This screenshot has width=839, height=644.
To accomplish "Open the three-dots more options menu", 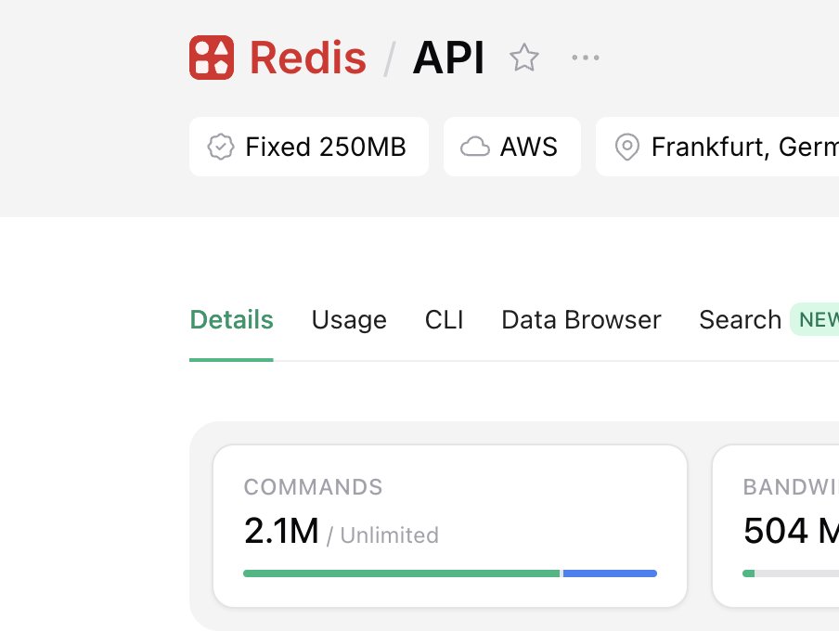I will tap(586, 58).
